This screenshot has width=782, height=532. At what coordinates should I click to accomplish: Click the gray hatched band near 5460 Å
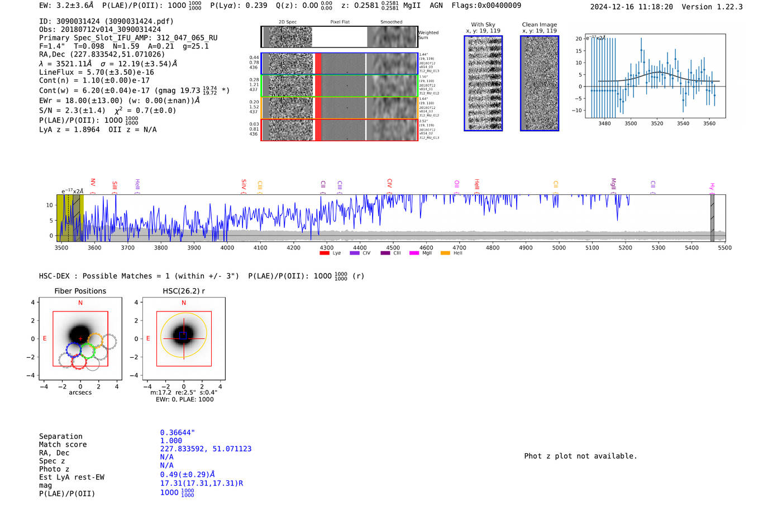712,218
